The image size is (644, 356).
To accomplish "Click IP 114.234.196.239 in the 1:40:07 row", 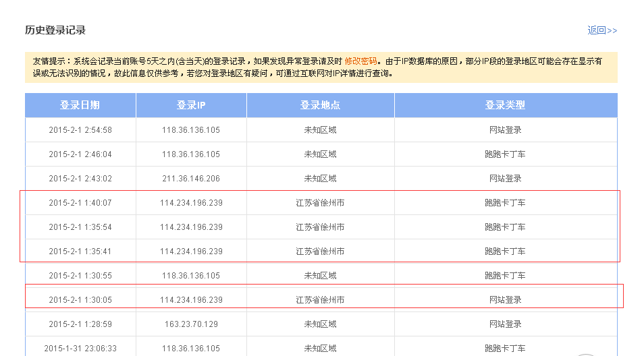I will click(191, 202).
